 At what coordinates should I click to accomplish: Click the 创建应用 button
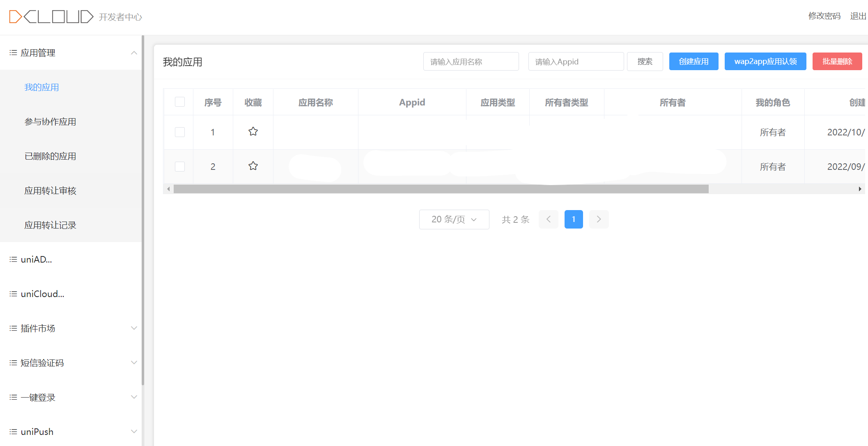click(693, 62)
